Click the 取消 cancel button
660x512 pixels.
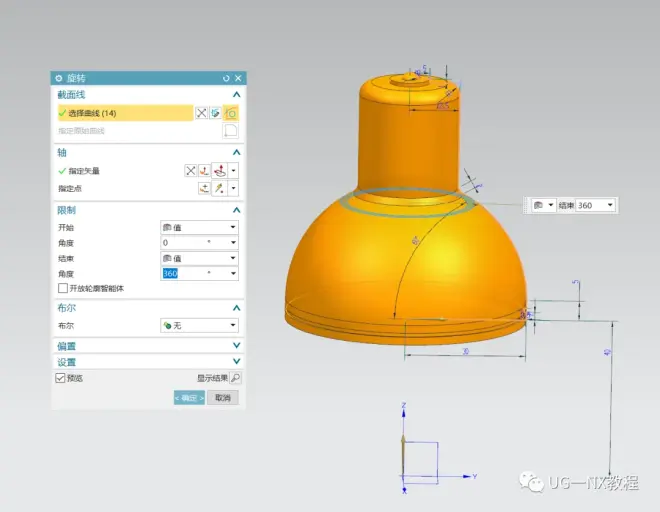[222, 398]
